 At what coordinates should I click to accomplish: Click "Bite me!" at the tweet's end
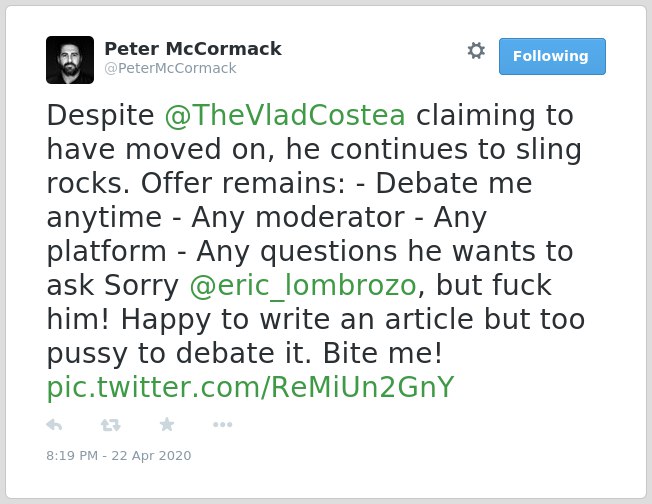383,353
